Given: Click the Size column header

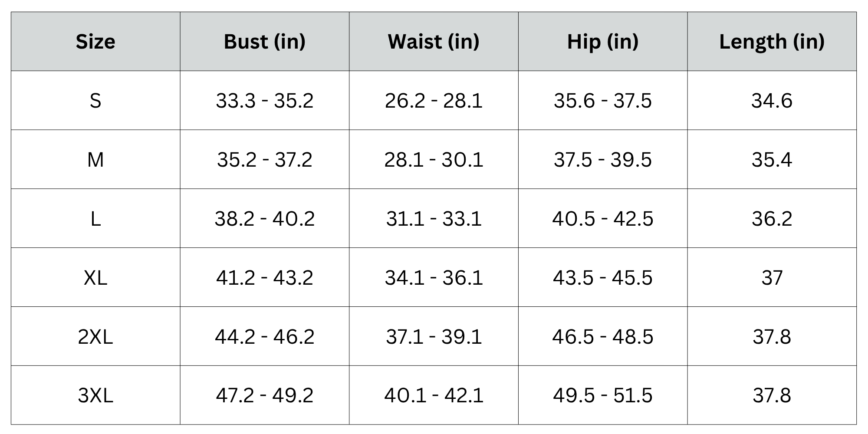Looking at the screenshot, I should click(x=95, y=42).
